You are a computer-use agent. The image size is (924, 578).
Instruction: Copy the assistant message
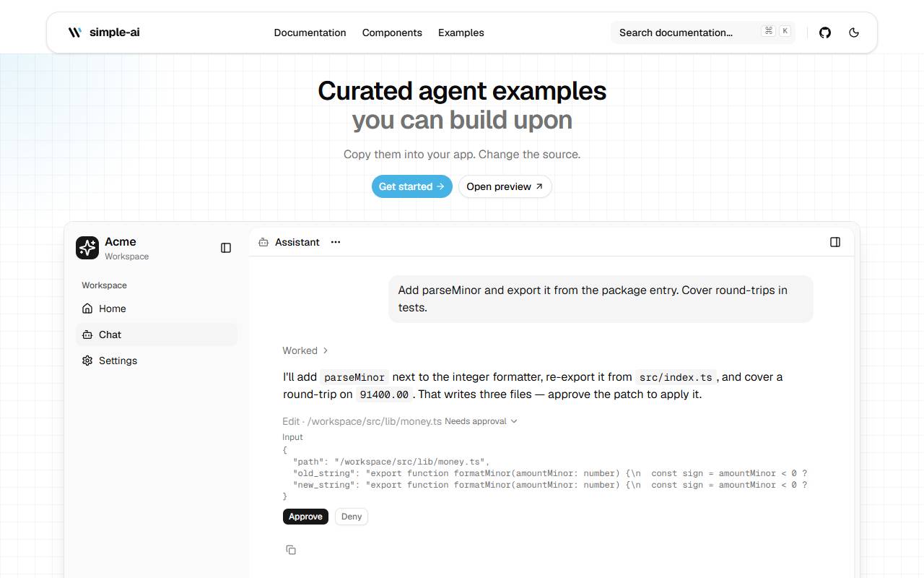(x=291, y=550)
